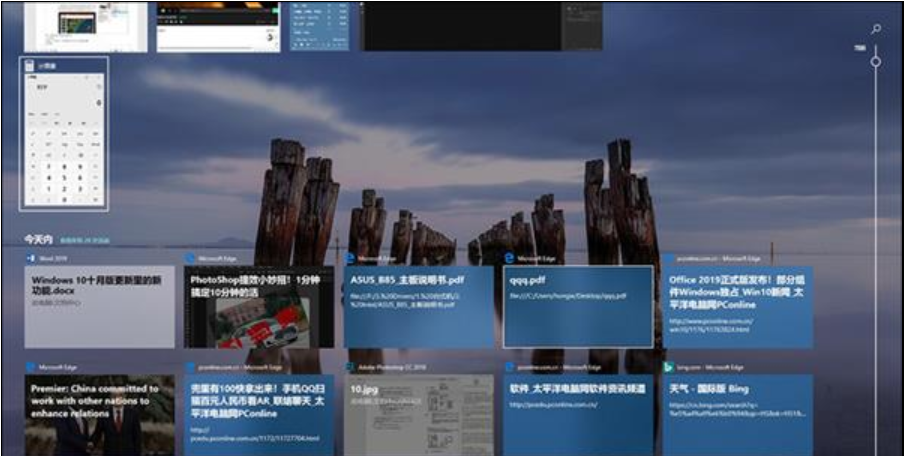Screen dimensions: 908x456
Task: Click the timeline search magnifier icon
Action: pos(876,29)
